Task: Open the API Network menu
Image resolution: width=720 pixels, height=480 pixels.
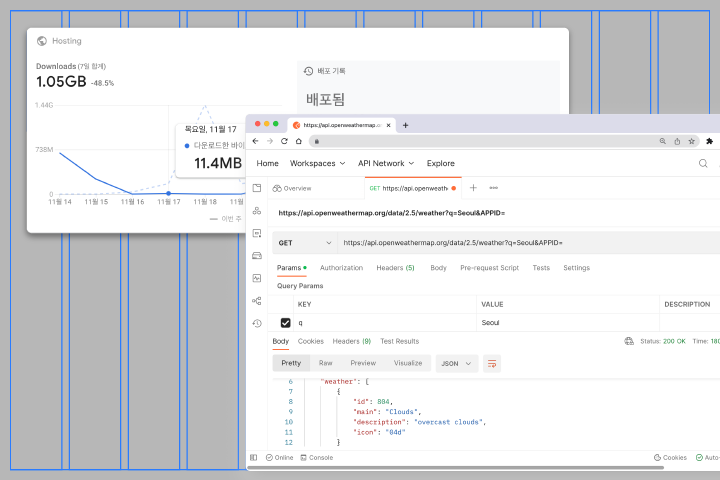Action: click(x=386, y=164)
